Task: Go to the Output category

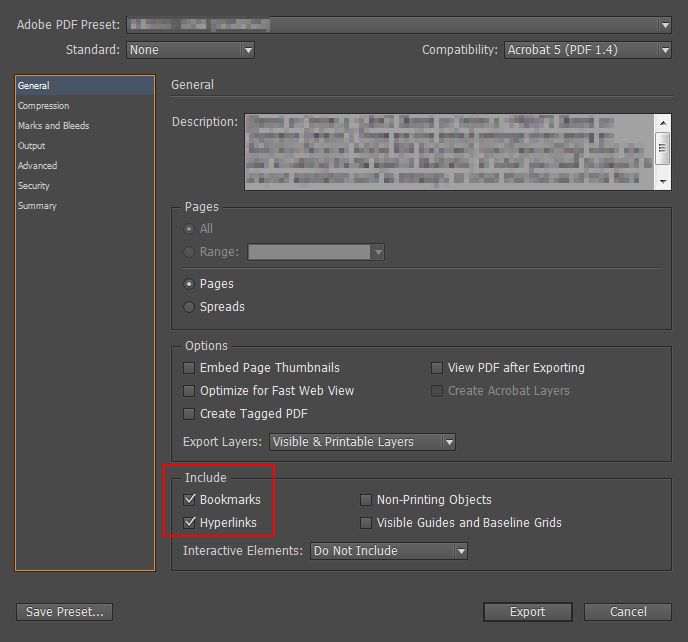Action: coord(31,146)
